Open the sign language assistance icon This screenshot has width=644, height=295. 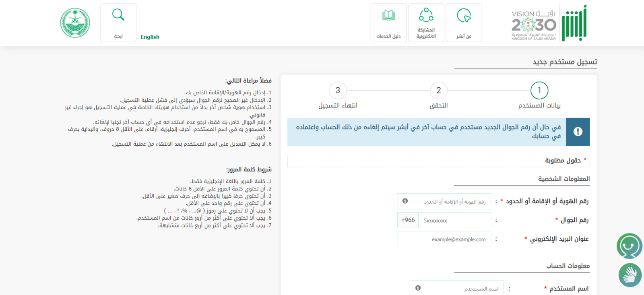click(x=630, y=275)
